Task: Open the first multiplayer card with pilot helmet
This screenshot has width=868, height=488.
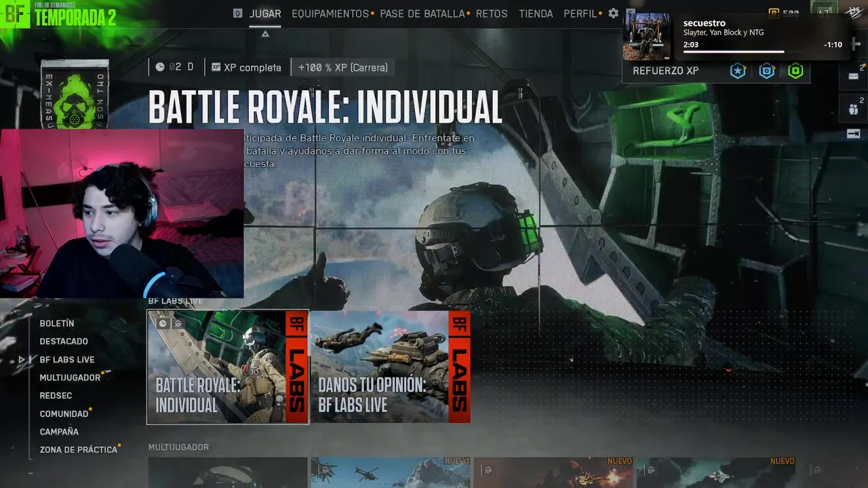Action: pos(228,472)
